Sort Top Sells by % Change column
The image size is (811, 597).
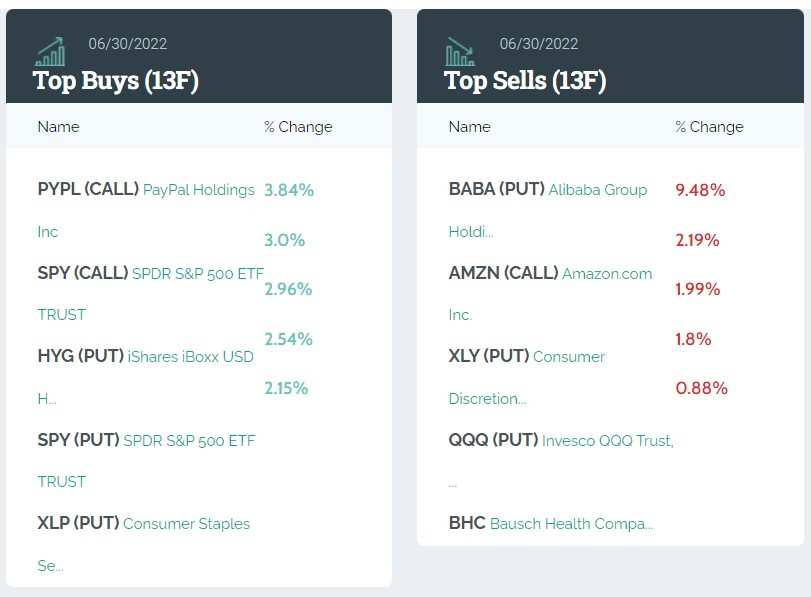709,127
